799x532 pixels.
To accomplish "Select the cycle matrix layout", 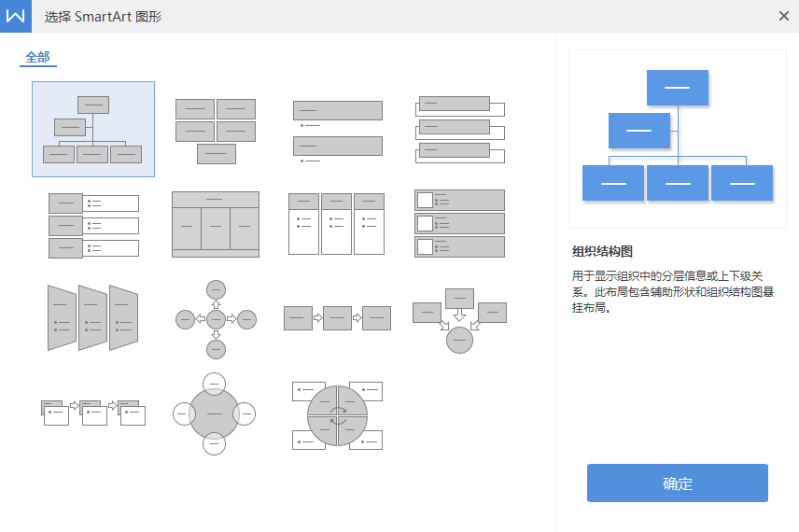I will [x=337, y=416].
